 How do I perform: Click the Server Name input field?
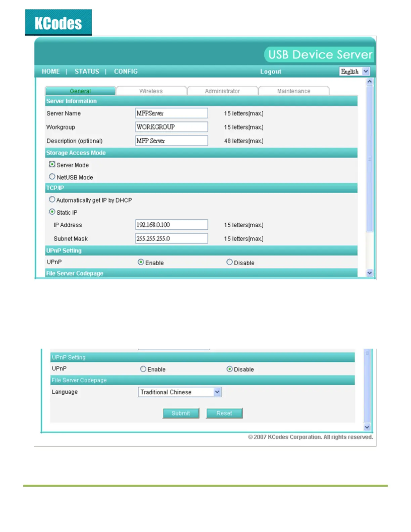click(x=172, y=113)
